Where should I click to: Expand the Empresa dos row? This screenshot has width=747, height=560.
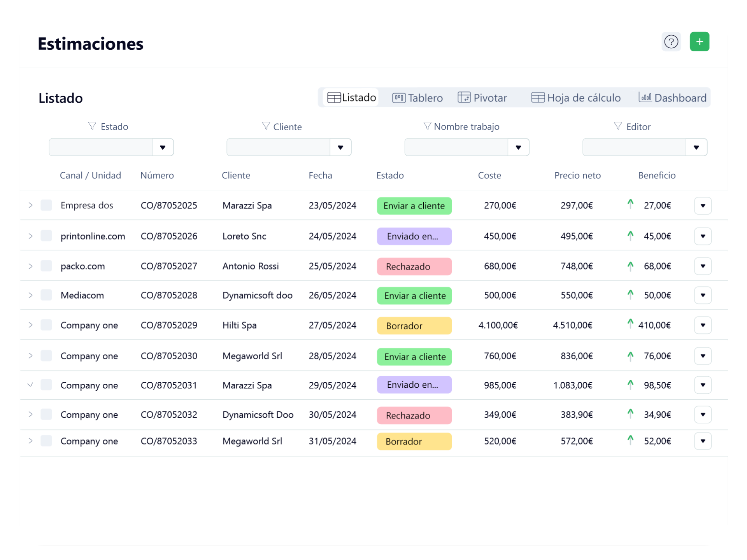click(30, 205)
